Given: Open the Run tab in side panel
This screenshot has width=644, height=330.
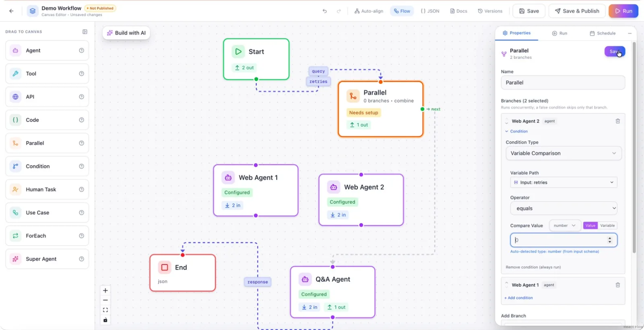Looking at the screenshot, I should tap(559, 33).
